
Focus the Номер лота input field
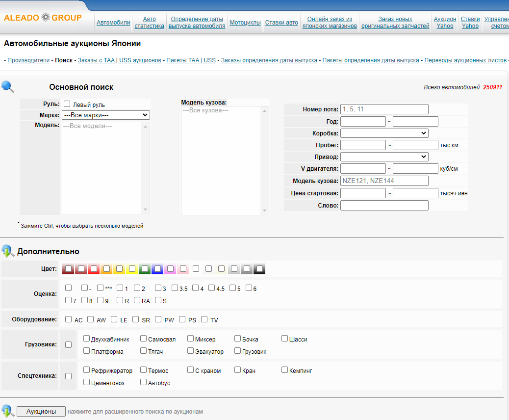[x=384, y=109]
